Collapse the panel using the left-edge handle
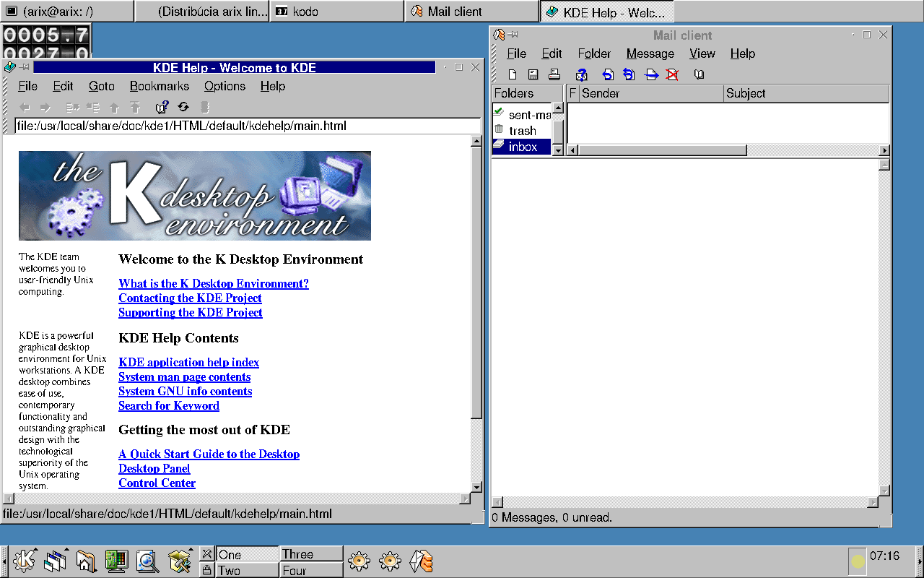The height and width of the screenshot is (578, 924). pyautogui.click(x=4, y=561)
